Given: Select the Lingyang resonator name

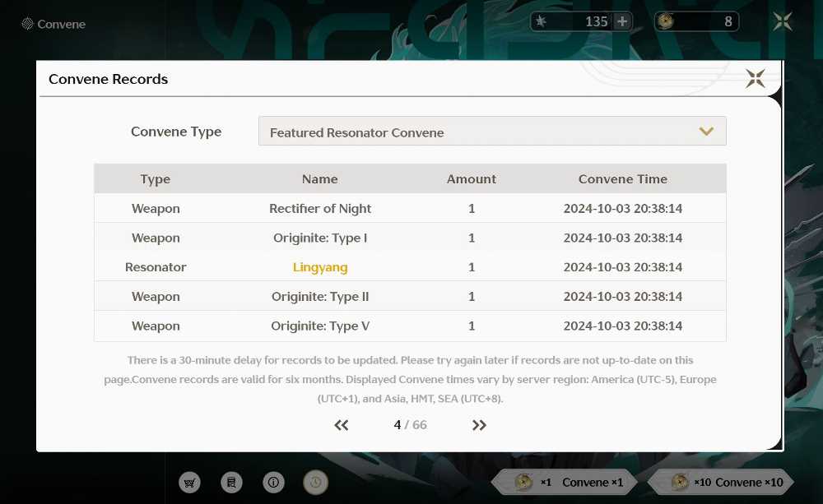Looking at the screenshot, I should pos(320,267).
